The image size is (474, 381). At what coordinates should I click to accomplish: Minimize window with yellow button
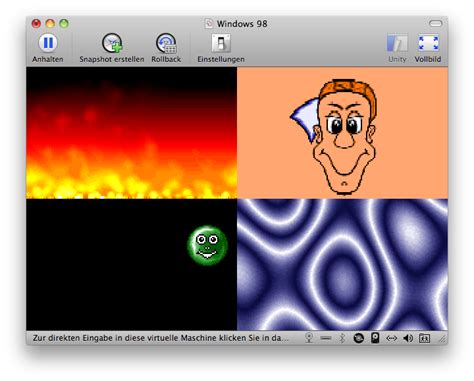click(x=50, y=23)
